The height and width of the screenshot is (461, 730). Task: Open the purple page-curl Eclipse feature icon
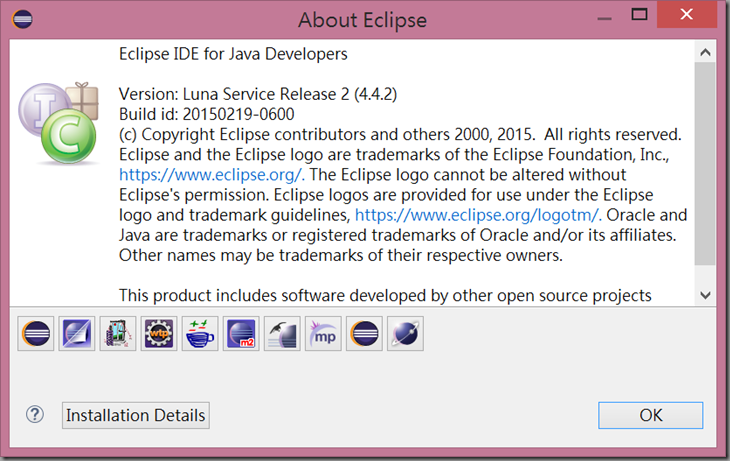[x=77, y=333]
